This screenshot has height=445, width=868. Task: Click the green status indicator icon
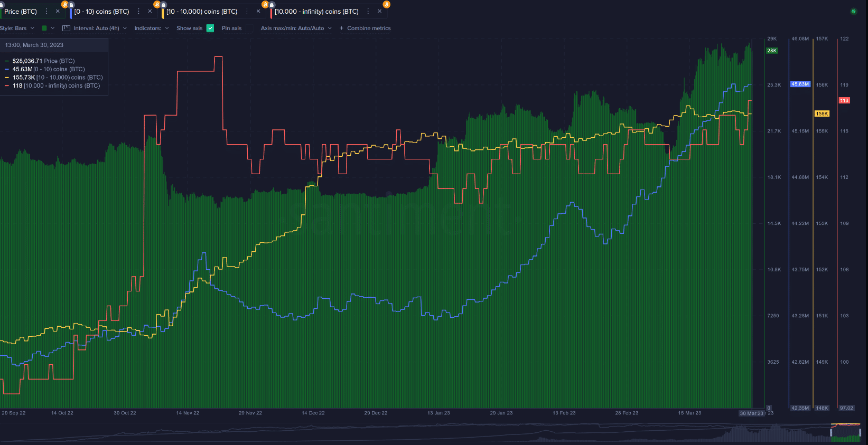tap(853, 11)
